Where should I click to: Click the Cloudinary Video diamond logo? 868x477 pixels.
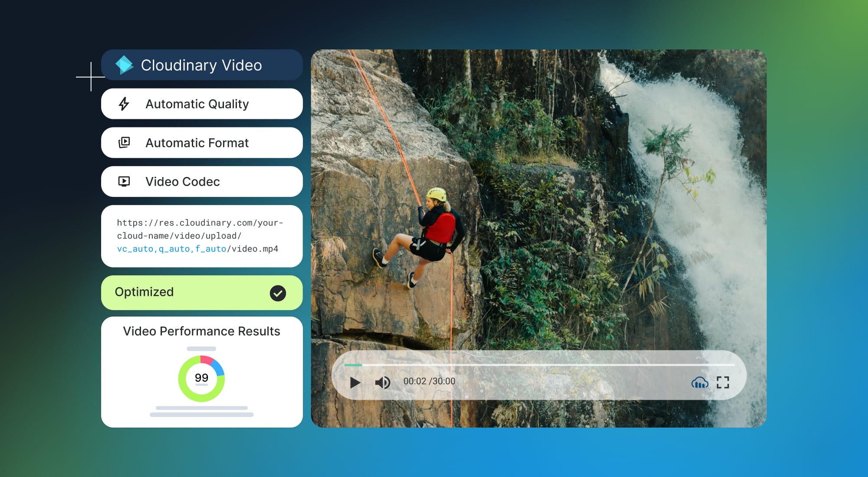(124, 65)
